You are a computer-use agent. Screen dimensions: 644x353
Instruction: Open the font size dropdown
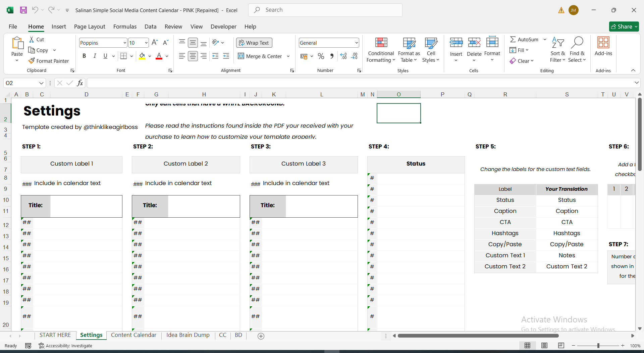146,43
